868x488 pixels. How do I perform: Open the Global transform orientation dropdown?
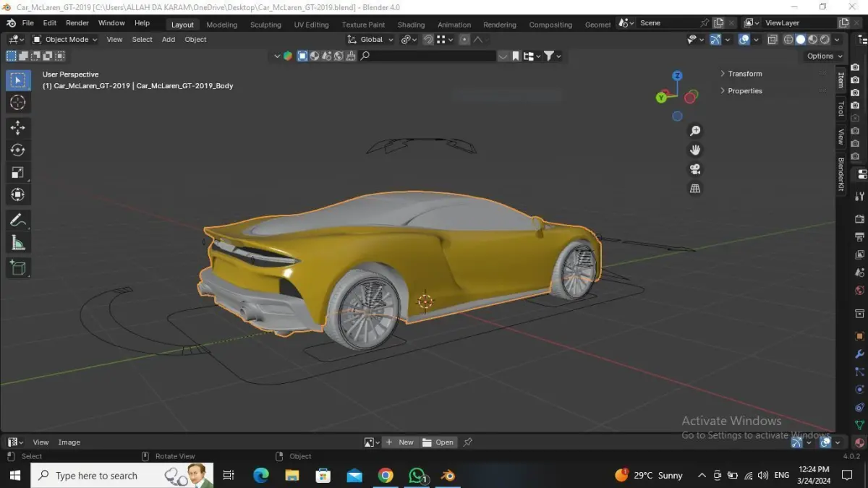370,40
